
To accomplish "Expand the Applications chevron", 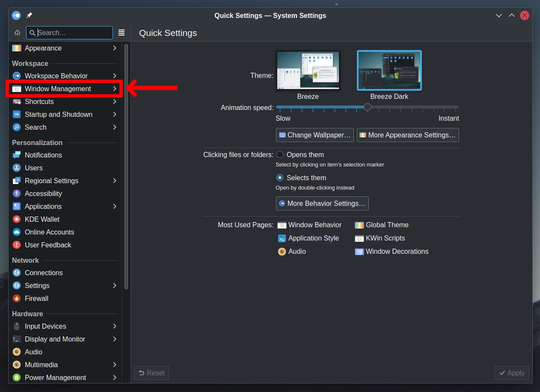I will coord(115,206).
